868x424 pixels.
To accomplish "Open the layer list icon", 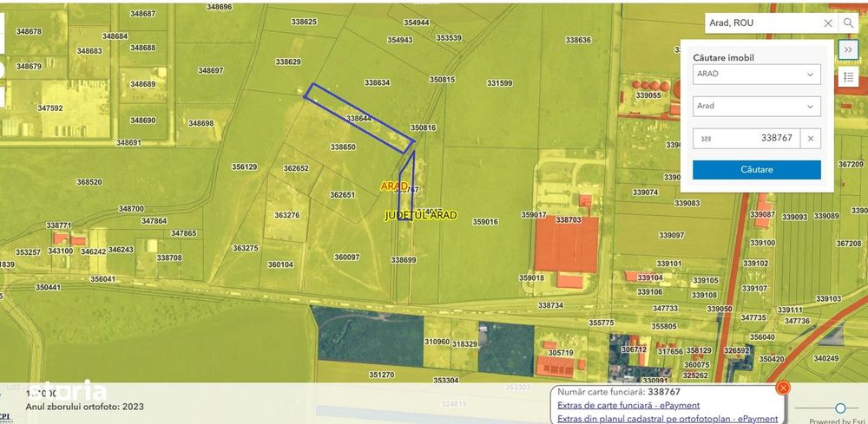I will tap(848, 77).
